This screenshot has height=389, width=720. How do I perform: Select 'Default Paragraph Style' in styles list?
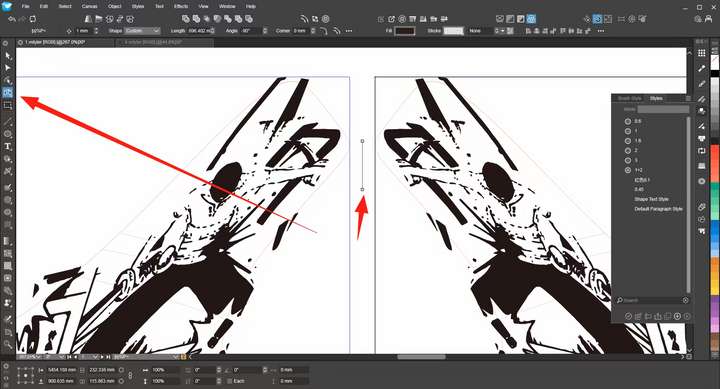pos(658,209)
